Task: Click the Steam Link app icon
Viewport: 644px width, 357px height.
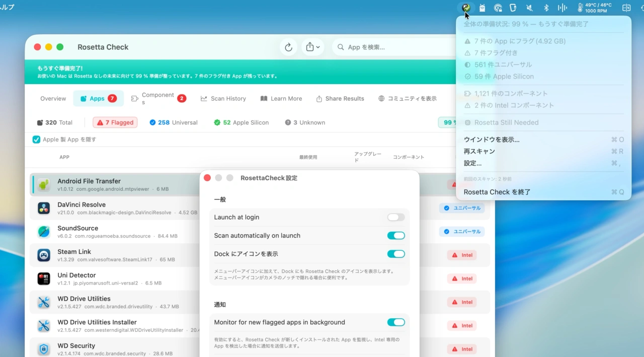Action: [x=44, y=255]
